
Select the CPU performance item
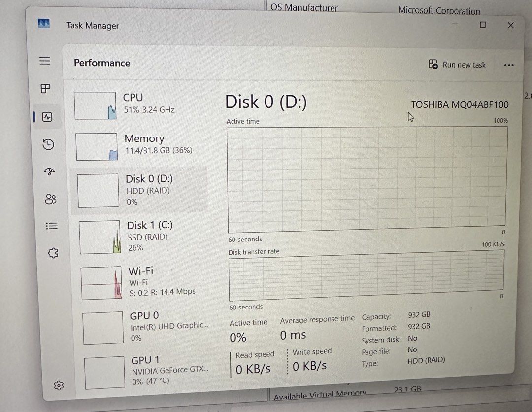139,105
